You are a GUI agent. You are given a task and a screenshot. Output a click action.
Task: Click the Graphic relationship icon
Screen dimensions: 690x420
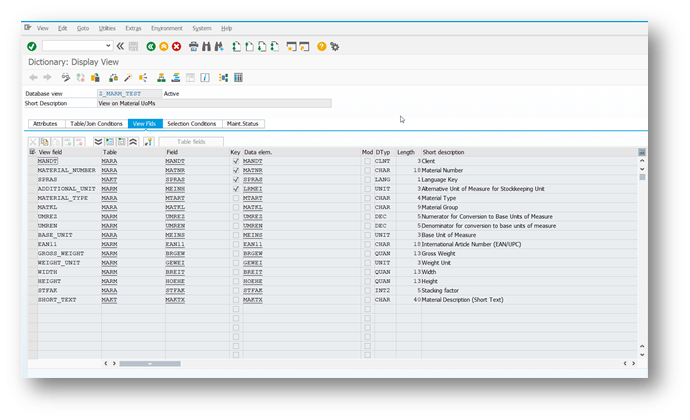tap(224, 78)
